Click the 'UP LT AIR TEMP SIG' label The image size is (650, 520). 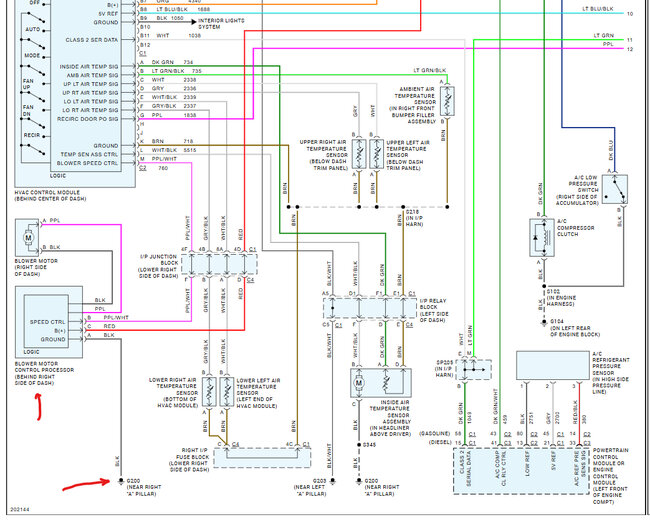click(90, 84)
